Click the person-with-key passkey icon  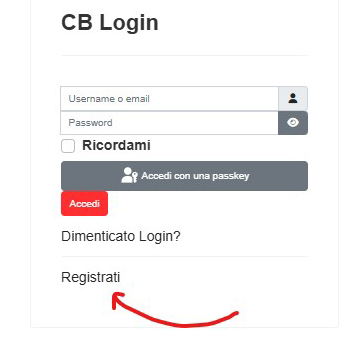129,175
